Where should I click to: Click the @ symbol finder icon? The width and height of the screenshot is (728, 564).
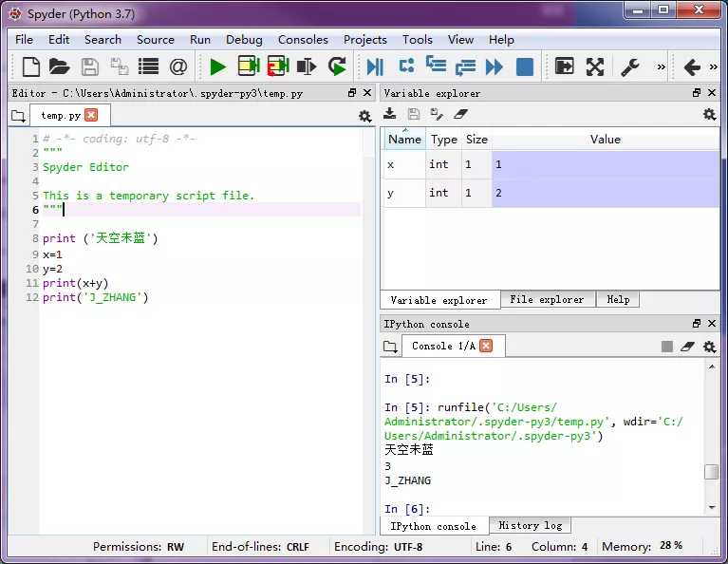pyautogui.click(x=178, y=66)
